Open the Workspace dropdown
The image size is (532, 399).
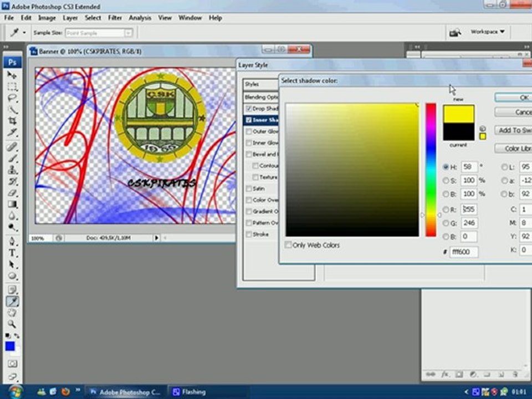[x=488, y=32]
